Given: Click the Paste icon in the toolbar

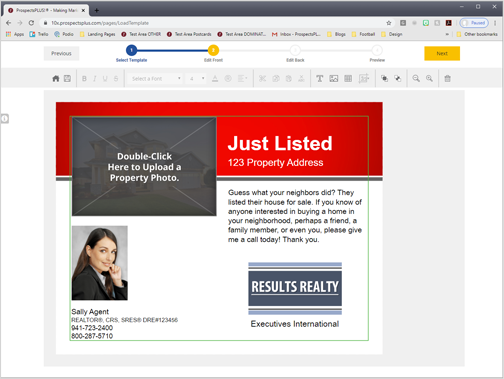Looking at the screenshot, I should pyautogui.click(x=289, y=79).
